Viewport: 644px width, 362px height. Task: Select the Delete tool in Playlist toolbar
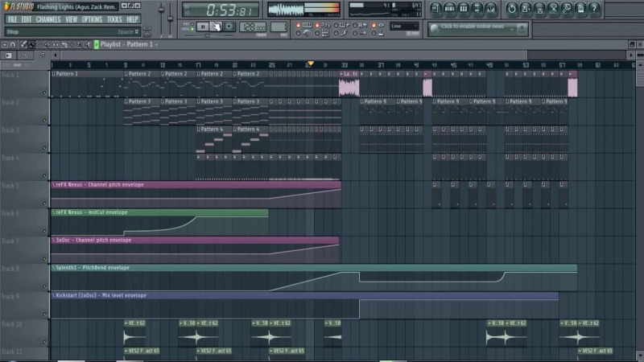point(39,44)
